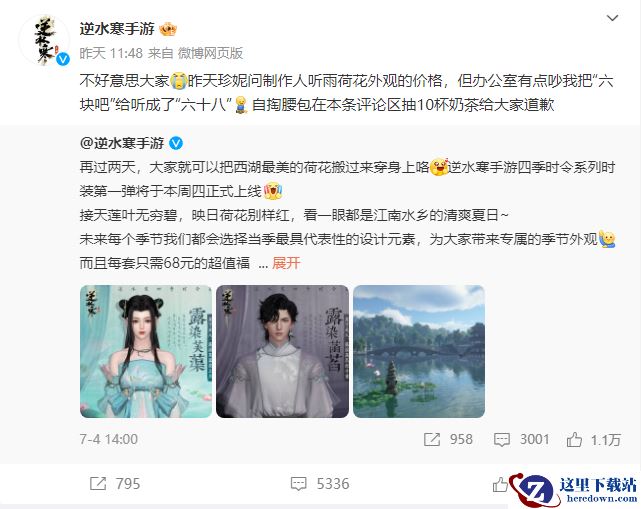Click the blue verified badge on avatar

[63, 59]
